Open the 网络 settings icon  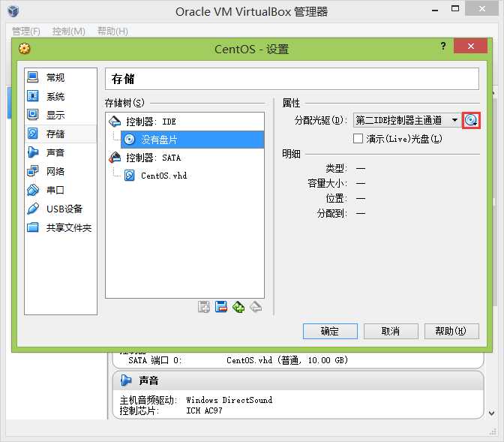coord(33,171)
